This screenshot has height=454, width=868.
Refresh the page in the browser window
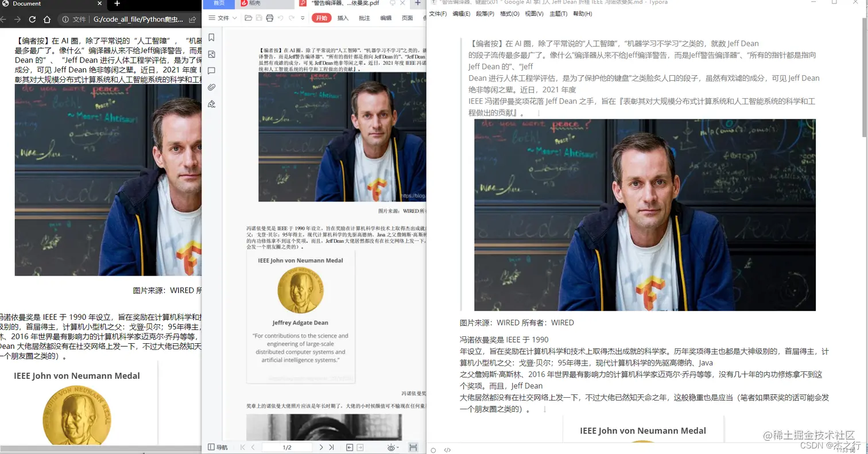point(32,19)
